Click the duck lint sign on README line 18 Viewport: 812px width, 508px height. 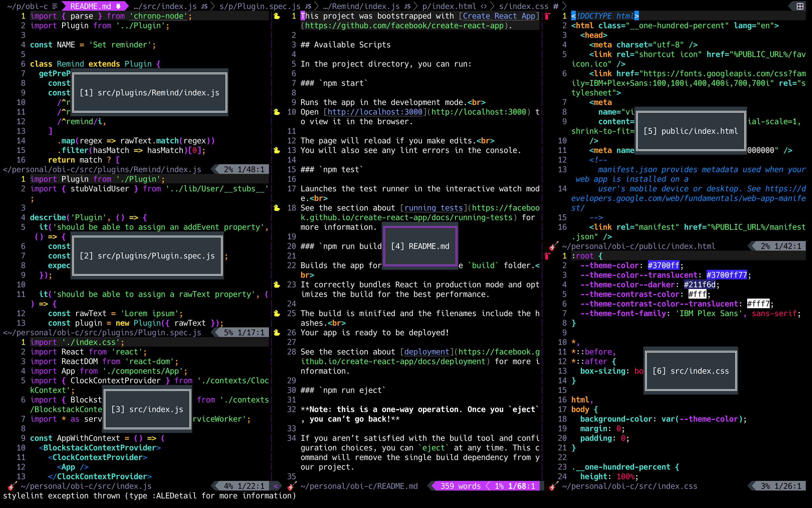tap(277, 208)
